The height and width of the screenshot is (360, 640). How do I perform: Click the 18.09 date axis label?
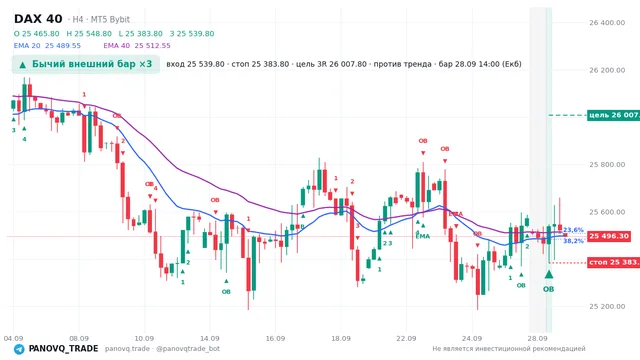341,338
